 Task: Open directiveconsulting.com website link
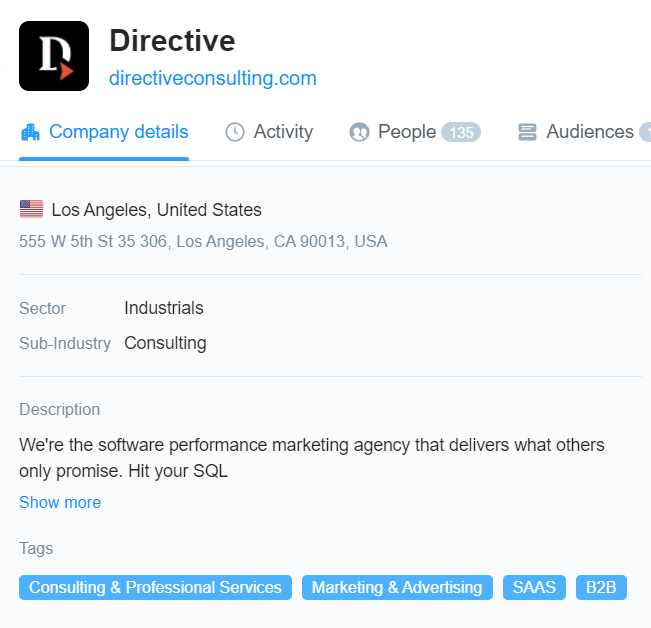213,78
